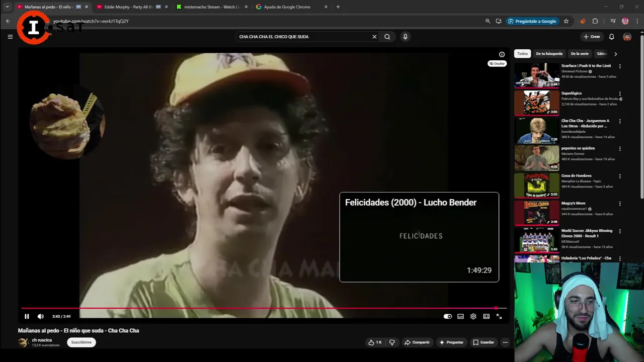Viewport: 644px width, 362px height.
Task: Open options for Cosa de Hombres video
Action: pyautogui.click(x=620, y=176)
